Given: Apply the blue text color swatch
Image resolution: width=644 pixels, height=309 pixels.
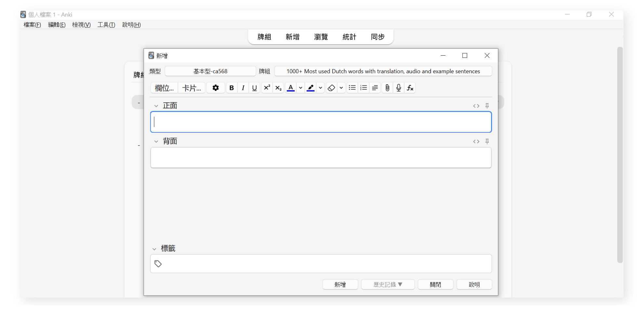Looking at the screenshot, I should coord(291,88).
